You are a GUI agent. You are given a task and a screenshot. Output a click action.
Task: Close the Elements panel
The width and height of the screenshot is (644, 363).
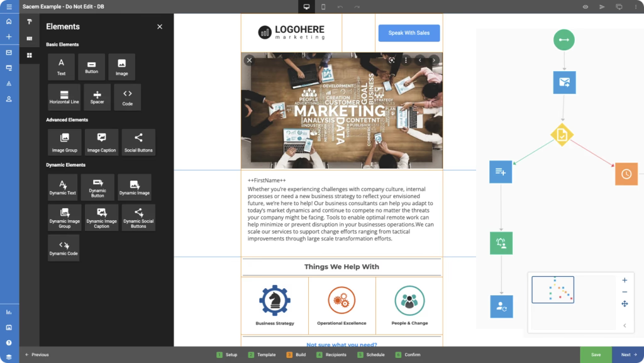[x=160, y=26]
